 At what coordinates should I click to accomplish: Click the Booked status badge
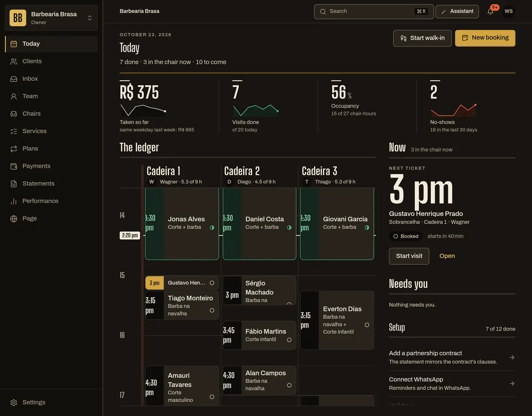[x=406, y=236]
